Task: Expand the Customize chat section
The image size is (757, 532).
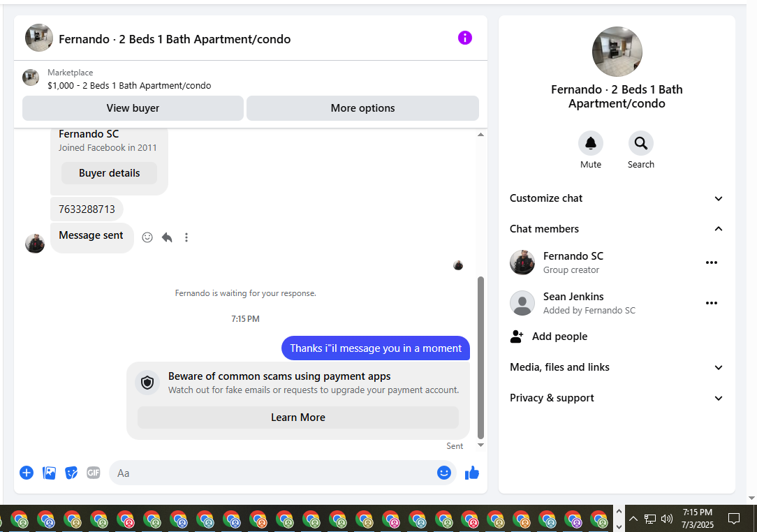Action: tap(617, 198)
